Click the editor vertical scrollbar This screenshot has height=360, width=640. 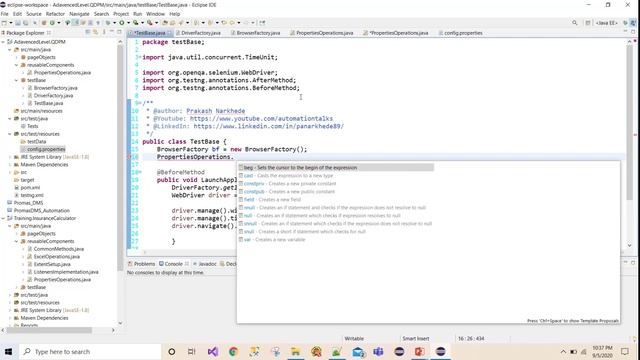click(629, 122)
